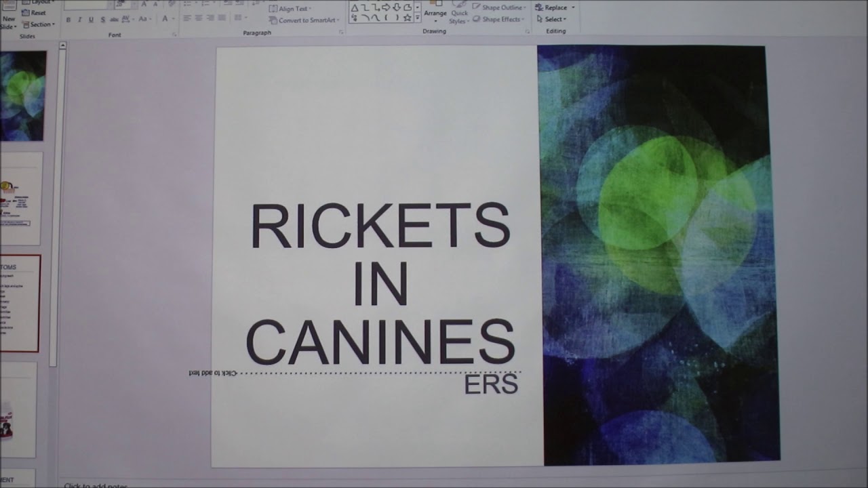868x488 pixels.
Task: Decrease the font size with the small A
Action: coord(155,4)
